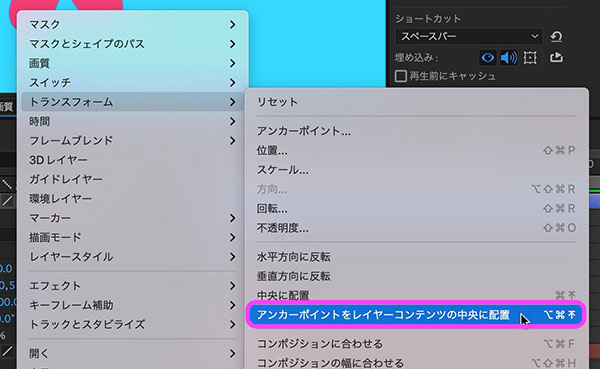Open the マーカー submenu

(132, 218)
